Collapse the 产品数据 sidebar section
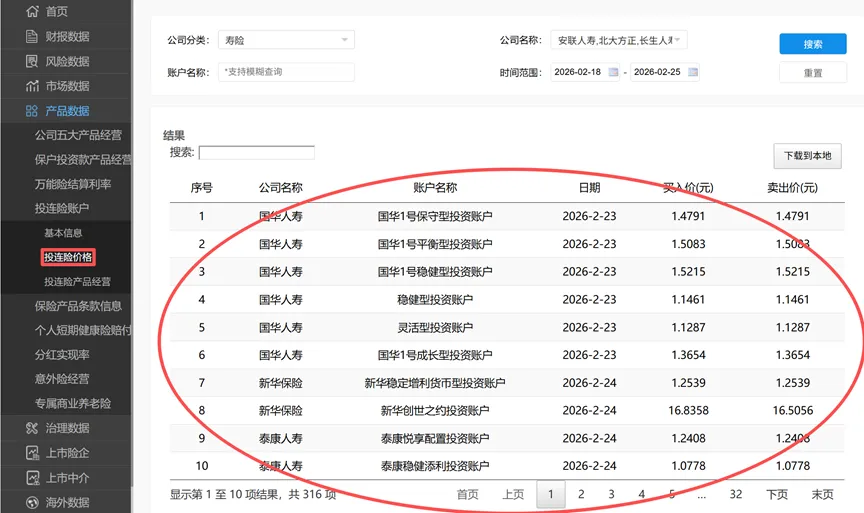Image resolution: width=864 pixels, height=513 pixels. (x=67, y=111)
